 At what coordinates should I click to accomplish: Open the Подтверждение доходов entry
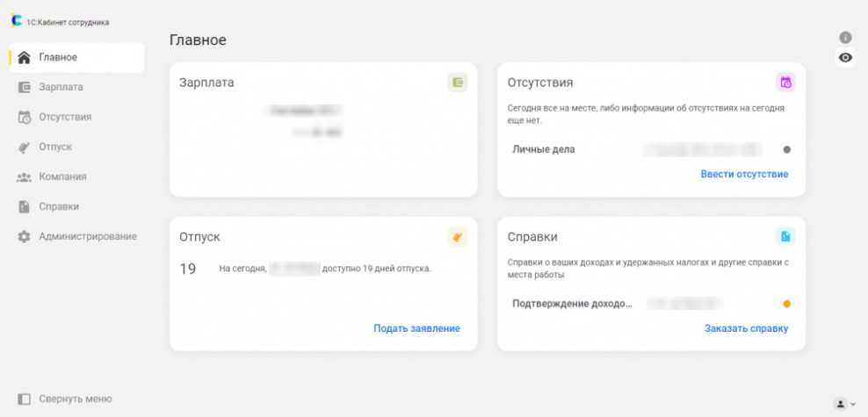pos(572,304)
